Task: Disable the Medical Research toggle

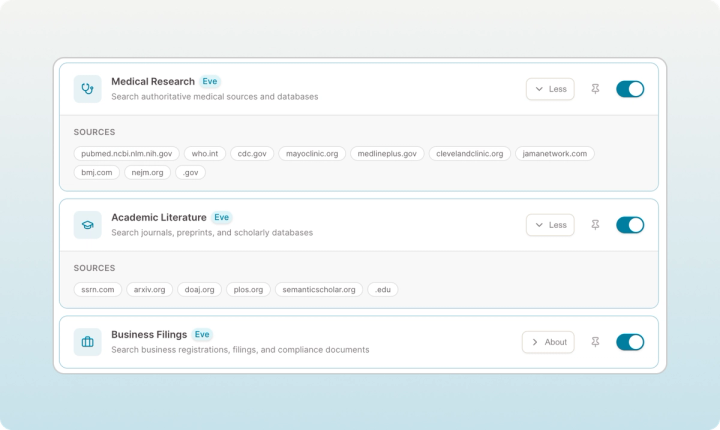Action: 630,89
